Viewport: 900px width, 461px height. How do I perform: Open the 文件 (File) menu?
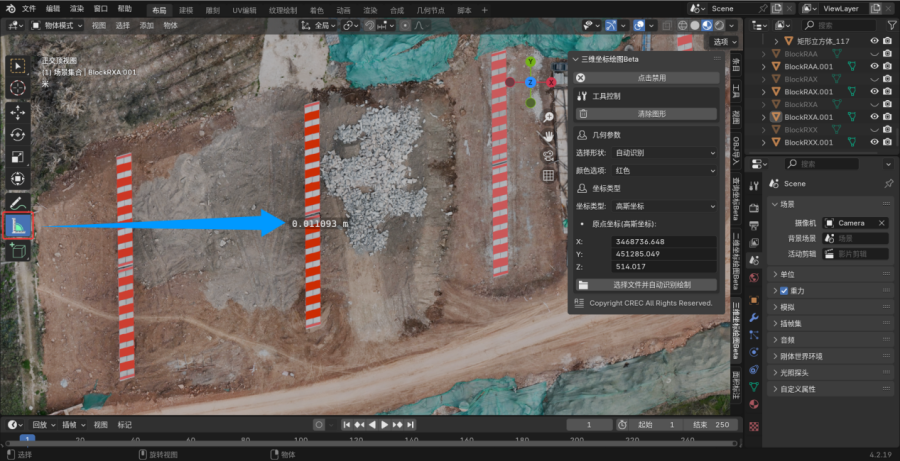coord(28,8)
